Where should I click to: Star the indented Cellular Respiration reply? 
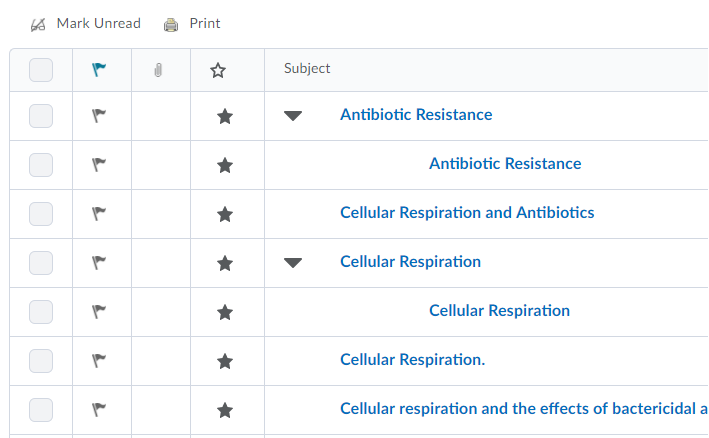[225, 312]
